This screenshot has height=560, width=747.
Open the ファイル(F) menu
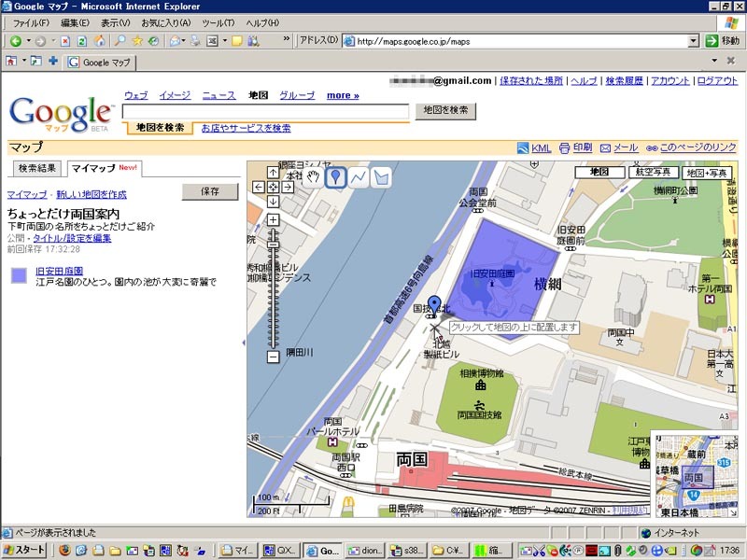(x=31, y=22)
